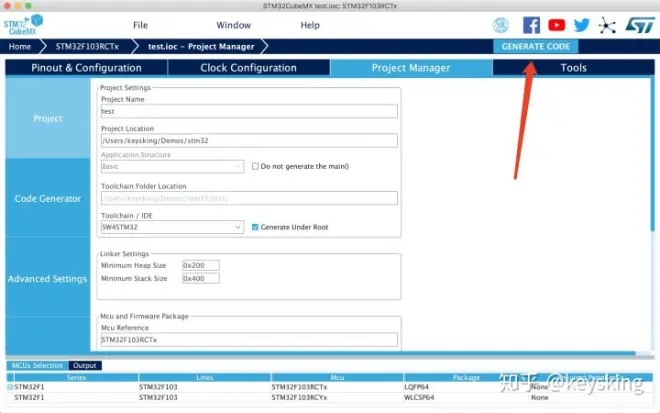Select the Project side section
This screenshot has width=660, height=413.
click(x=48, y=118)
